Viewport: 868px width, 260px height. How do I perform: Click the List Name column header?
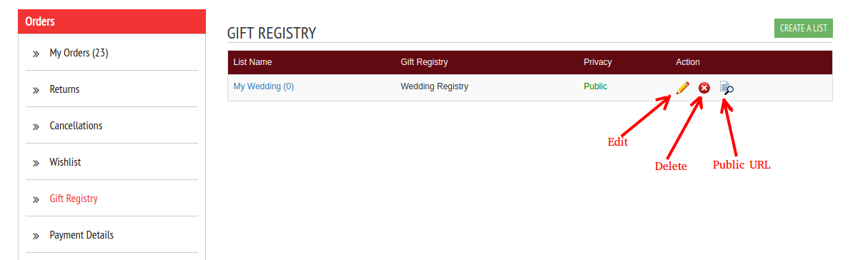253,62
